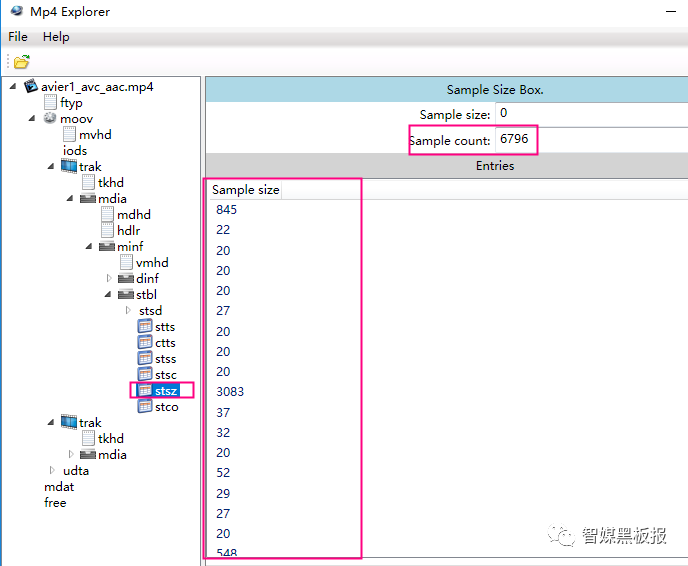
Task: Select the 22 sample size entry
Action: 223,230
